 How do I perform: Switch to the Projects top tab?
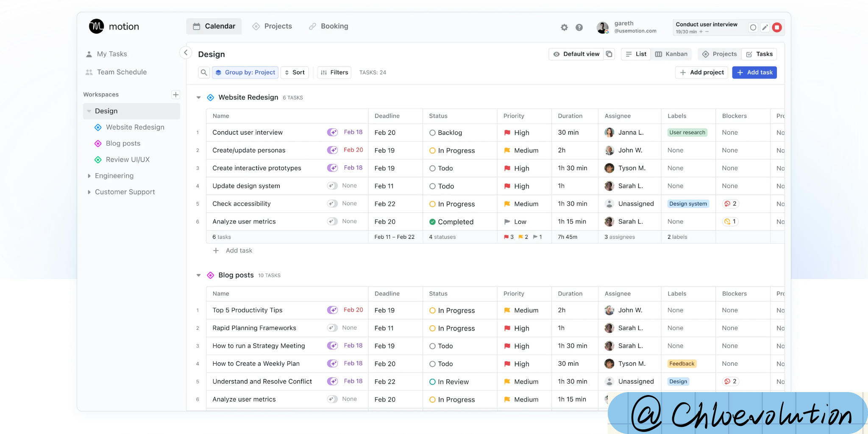(272, 26)
